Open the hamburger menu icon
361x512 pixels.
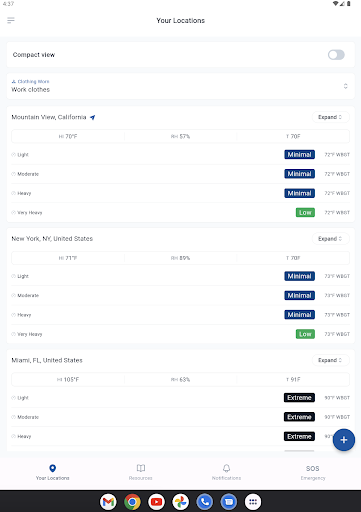pyautogui.click(x=11, y=20)
